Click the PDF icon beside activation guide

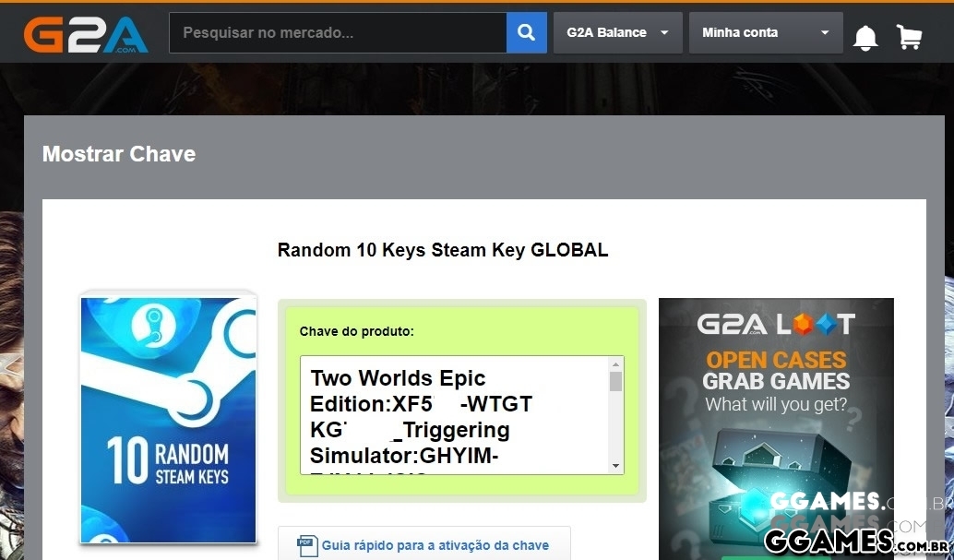(x=307, y=545)
